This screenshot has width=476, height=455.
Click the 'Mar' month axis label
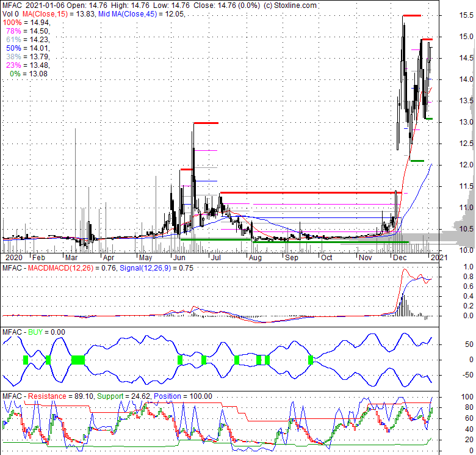click(71, 258)
